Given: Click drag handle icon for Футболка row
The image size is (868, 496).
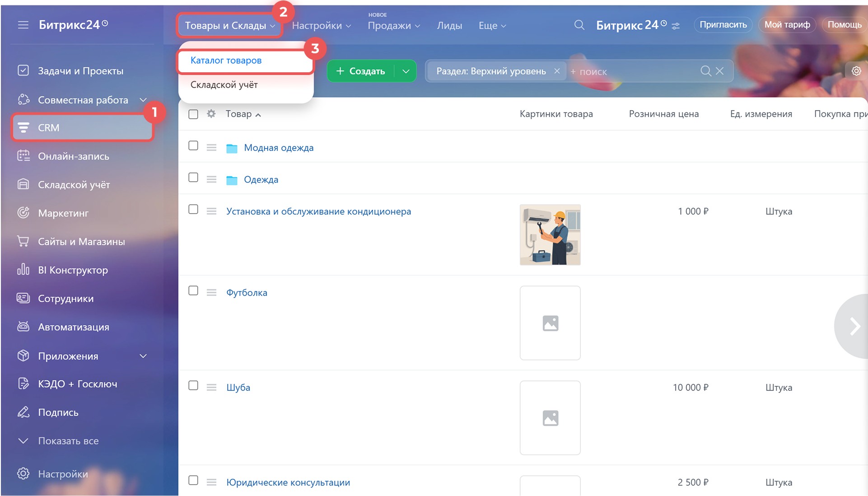Looking at the screenshot, I should click(x=211, y=293).
